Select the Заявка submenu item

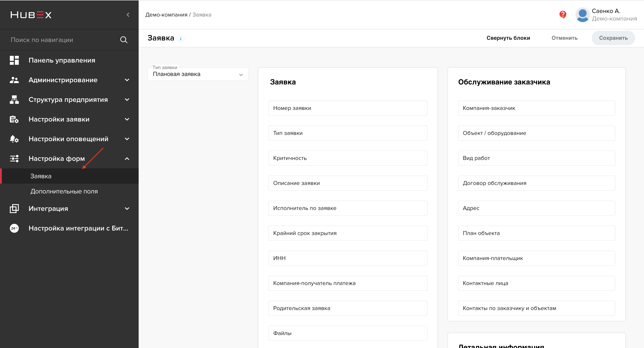(41, 176)
